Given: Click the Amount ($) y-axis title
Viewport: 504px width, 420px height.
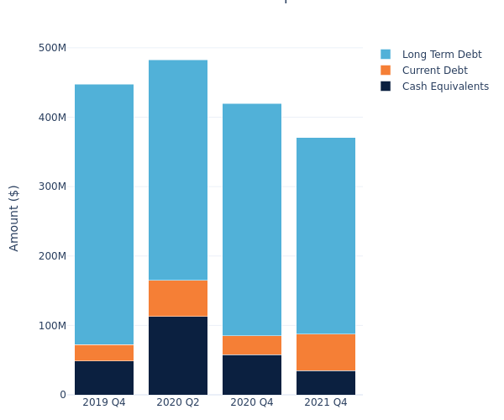Looking at the screenshot, I should (14, 218).
